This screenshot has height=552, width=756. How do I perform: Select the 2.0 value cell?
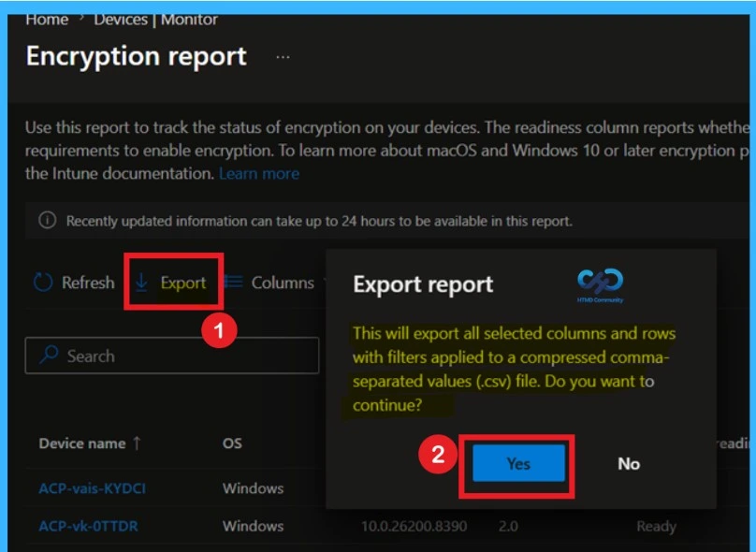point(508,526)
